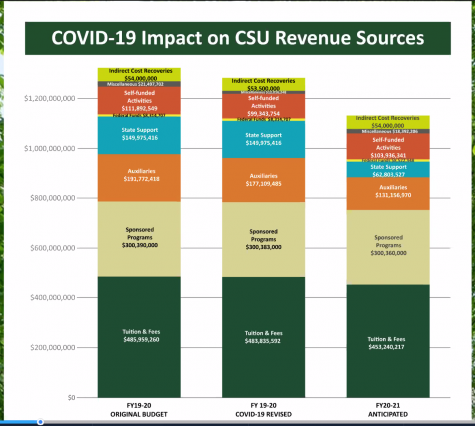This screenshot has width=475, height=426.
Task: Select Self-funded Activities $111,892,549 segment
Action: 139,100
